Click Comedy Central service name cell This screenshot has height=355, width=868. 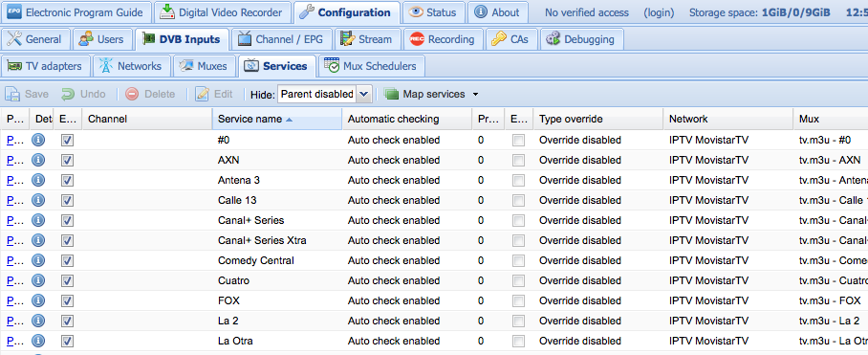[x=277, y=260]
